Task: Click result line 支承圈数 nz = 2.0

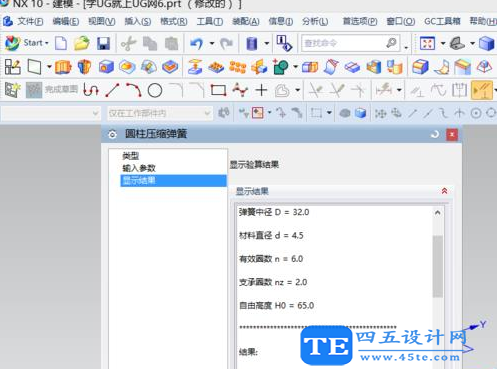Action: coord(273,282)
